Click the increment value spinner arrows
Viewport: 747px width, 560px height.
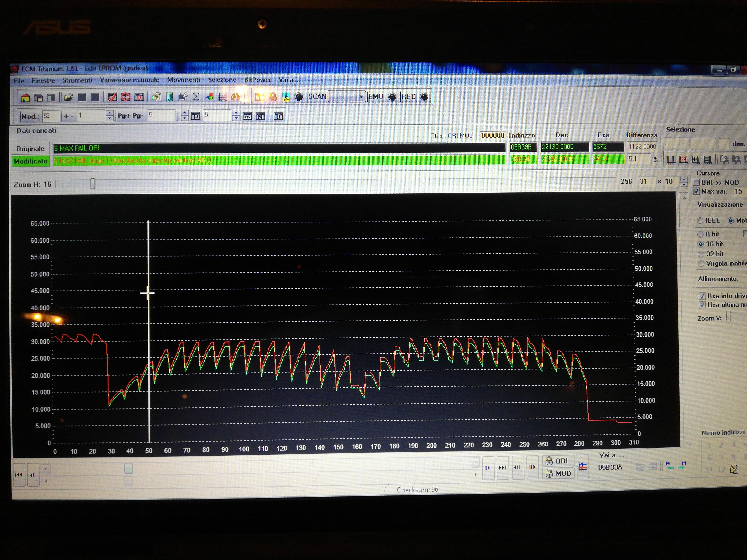pos(109,116)
